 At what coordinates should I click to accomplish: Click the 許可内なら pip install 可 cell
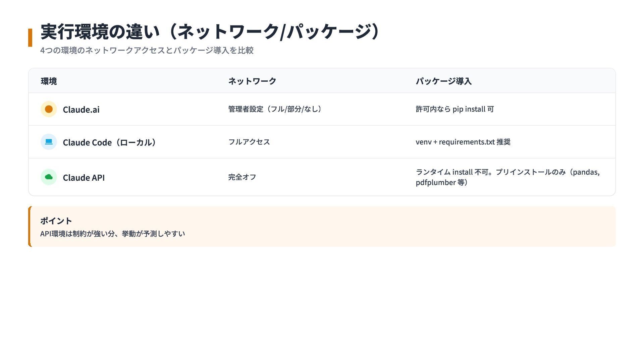pyautogui.click(x=454, y=109)
